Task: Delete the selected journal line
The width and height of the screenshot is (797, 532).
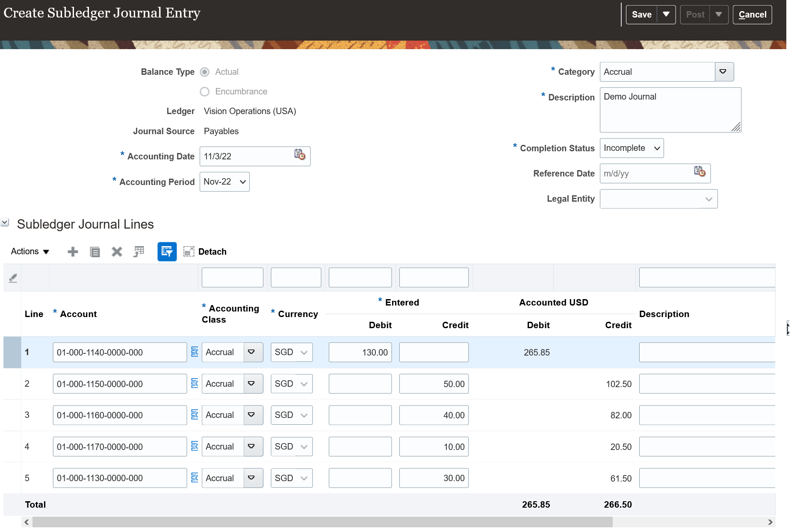Action: 117,252
